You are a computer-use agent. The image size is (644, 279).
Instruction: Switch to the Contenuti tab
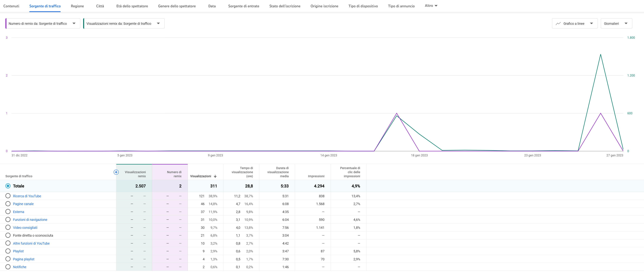click(11, 6)
